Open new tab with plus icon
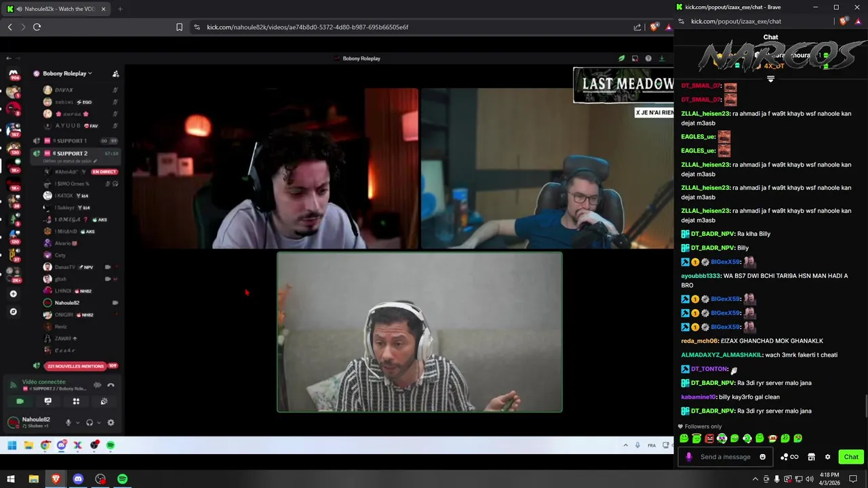Image resolution: width=868 pixels, height=488 pixels. click(x=120, y=9)
